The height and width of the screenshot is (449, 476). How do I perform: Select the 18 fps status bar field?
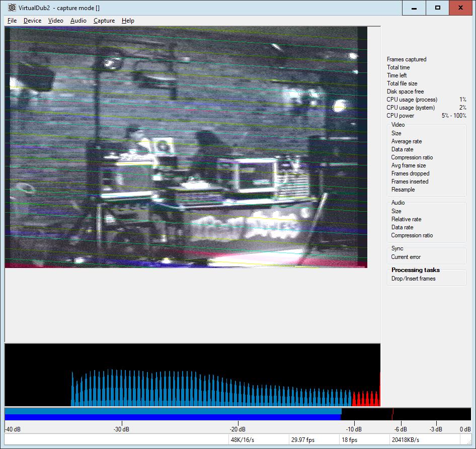(350, 439)
